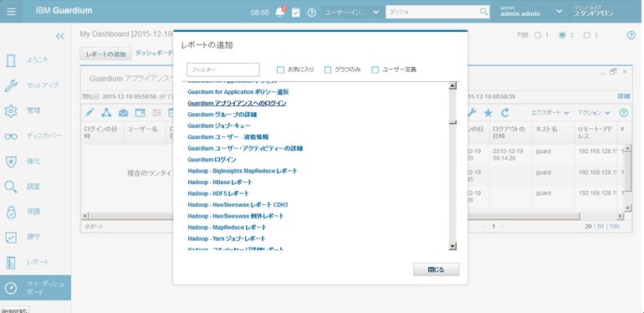Click the sliders icon in report toolbar

point(157,112)
